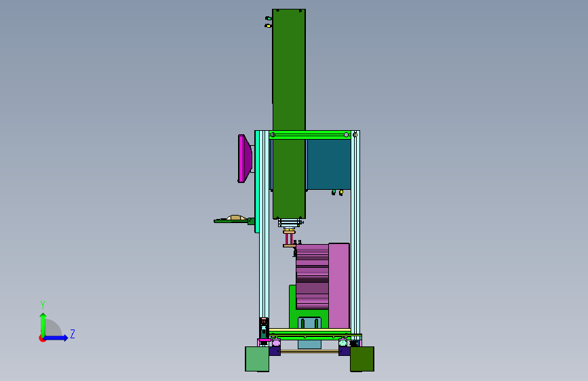Click the blue Z axis arrow of triad
This screenshot has width=588, height=381.
[x=56, y=338]
